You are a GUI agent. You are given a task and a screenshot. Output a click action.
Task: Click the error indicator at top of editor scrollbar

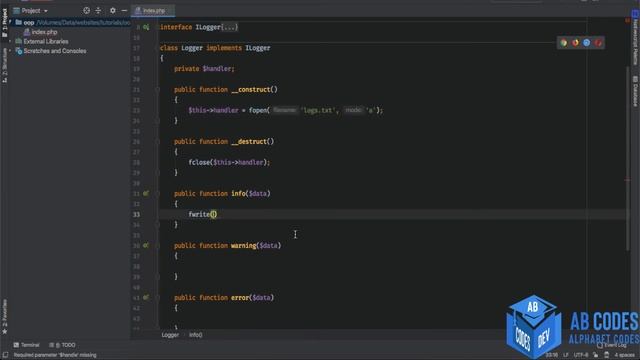coord(627,20)
